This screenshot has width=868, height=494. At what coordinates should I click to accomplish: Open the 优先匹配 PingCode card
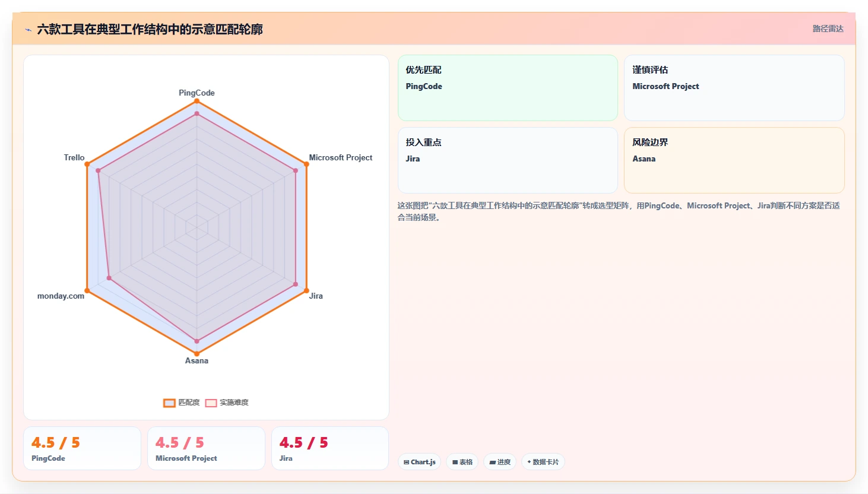coord(508,88)
